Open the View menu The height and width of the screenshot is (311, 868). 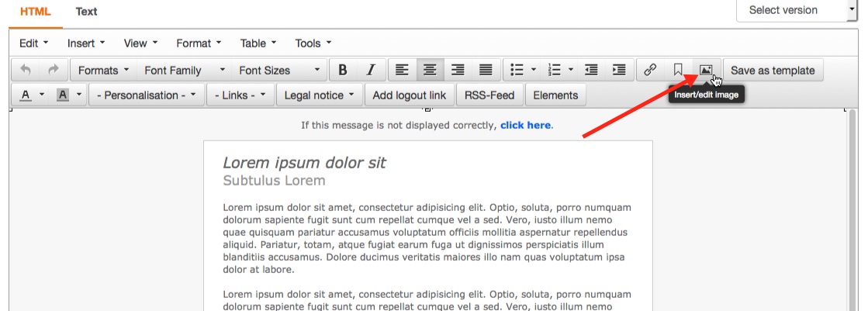140,43
